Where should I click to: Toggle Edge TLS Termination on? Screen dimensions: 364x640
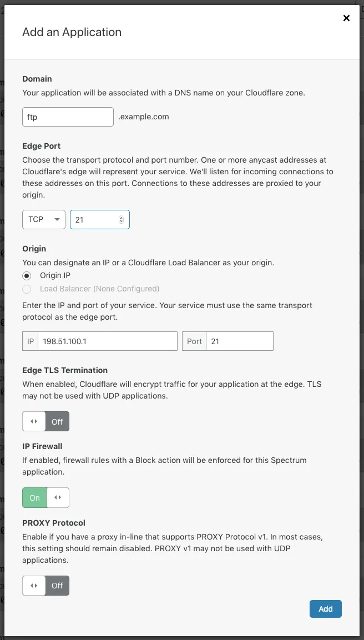tap(46, 421)
